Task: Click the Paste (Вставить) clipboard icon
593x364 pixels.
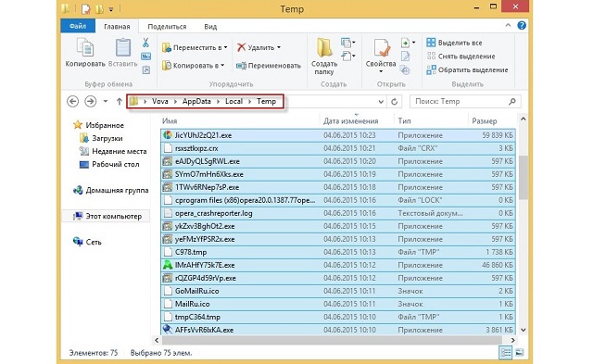Action: pos(123,48)
